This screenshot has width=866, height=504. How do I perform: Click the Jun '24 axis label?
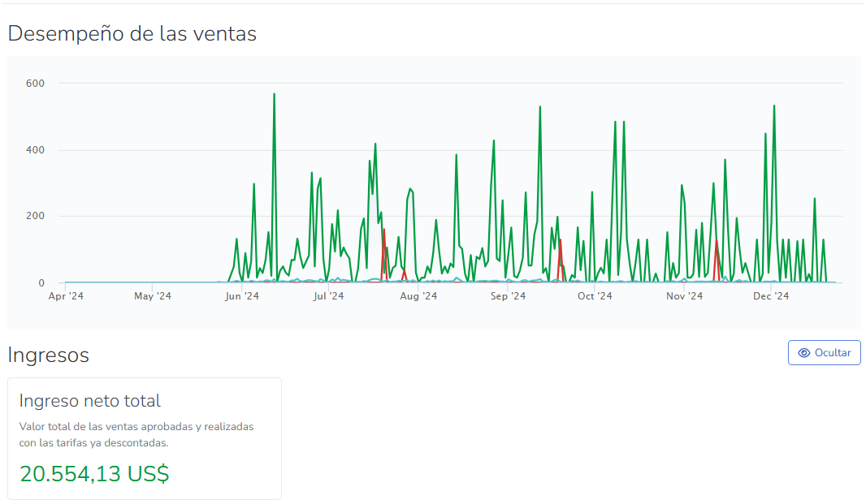pos(241,296)
